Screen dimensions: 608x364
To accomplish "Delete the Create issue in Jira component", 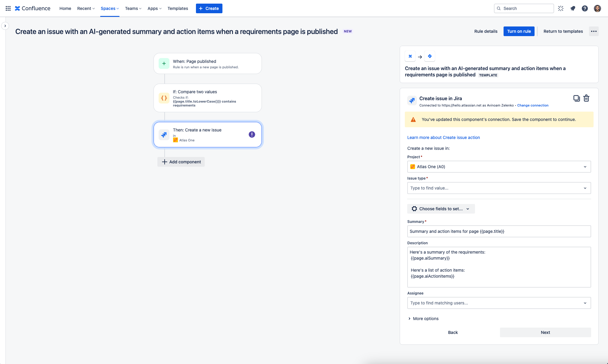I will [587, 98].
